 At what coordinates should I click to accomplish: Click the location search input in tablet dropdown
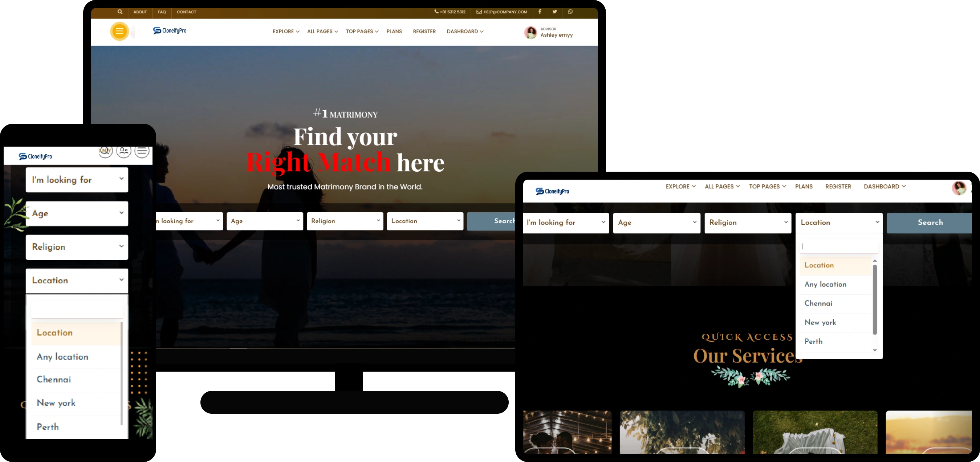pyautogui.click(x=838, y=246)
